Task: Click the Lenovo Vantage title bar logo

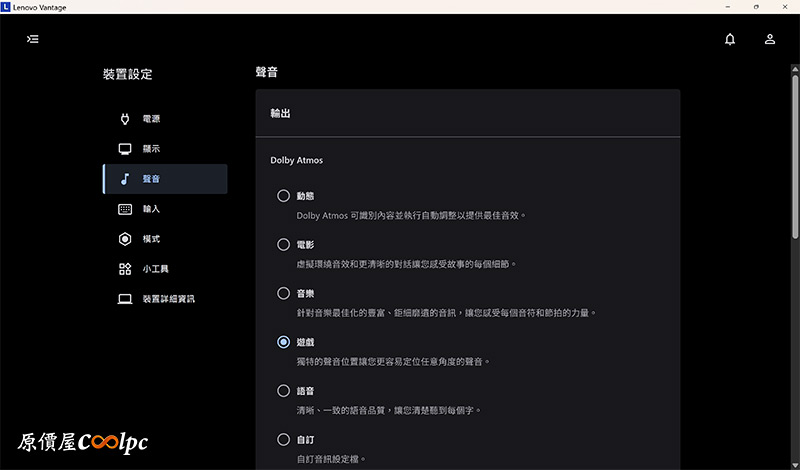Action: click(x=6, y=7)
